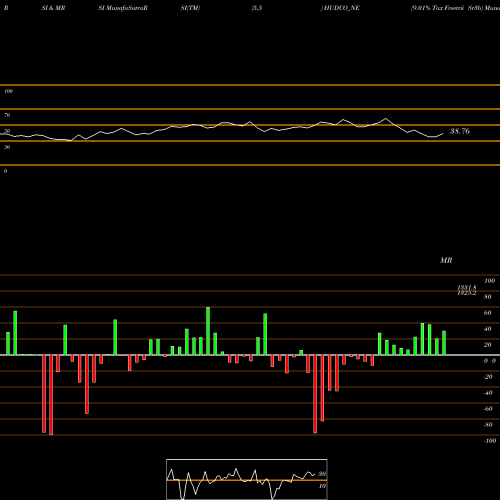The height and width of the screenshot is (500, 500).
Task: Click the '-40' label on the MR axis
Action: click(488, 393)
